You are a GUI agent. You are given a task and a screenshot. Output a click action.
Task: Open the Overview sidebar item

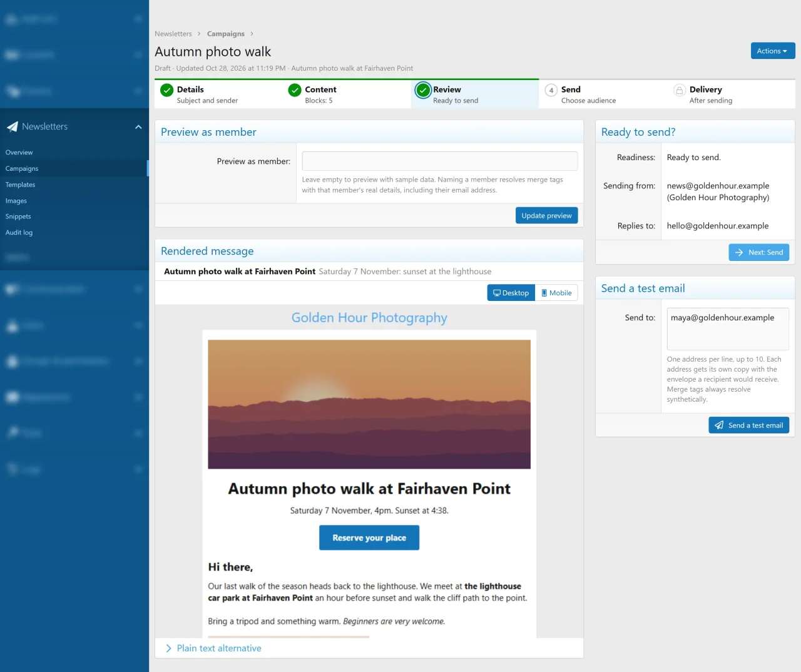(19, 153)
